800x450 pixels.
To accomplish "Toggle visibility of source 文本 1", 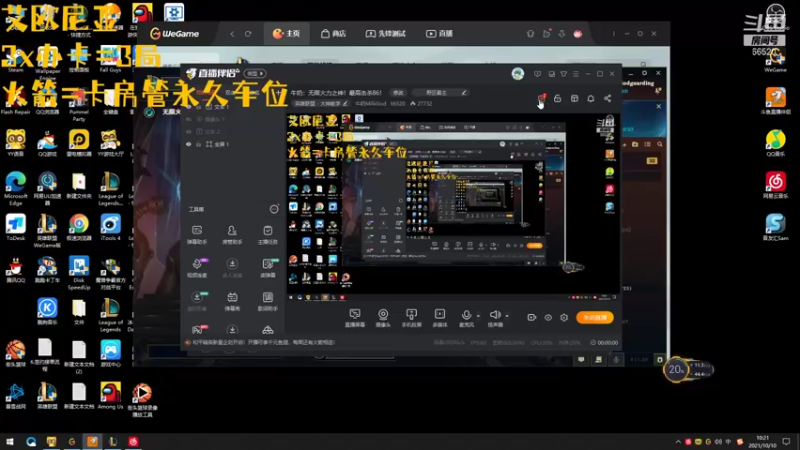I will pyautogui.click(x=189, y=107).
